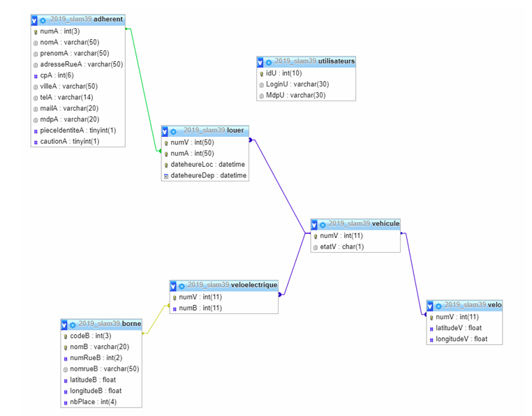Open the borne table gear icon
Image resolution: width=532 pixels, height=416 pixels.
[x=73, y=325]
